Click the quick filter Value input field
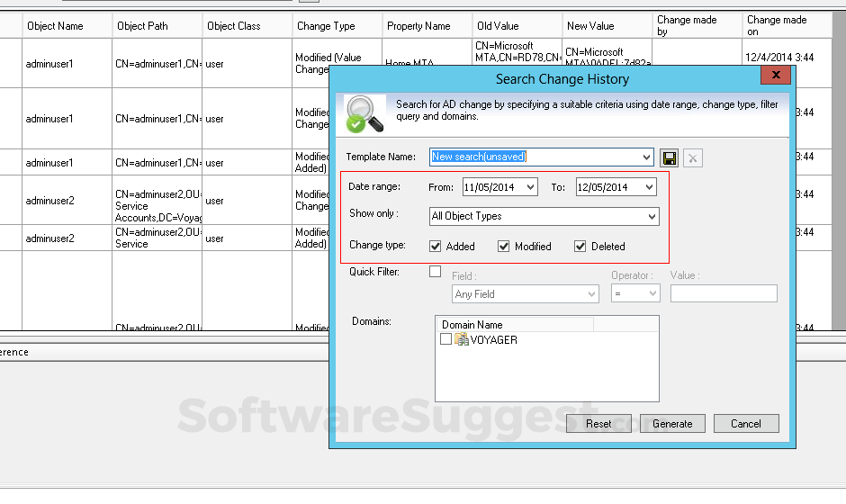This screenshot has height=504, width=846. [x=724, y=293]
